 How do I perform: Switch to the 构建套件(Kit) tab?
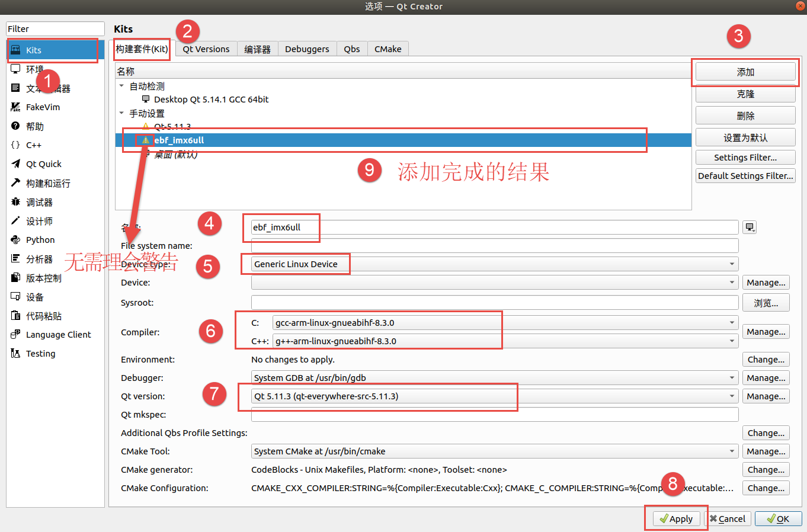[142, 49]
